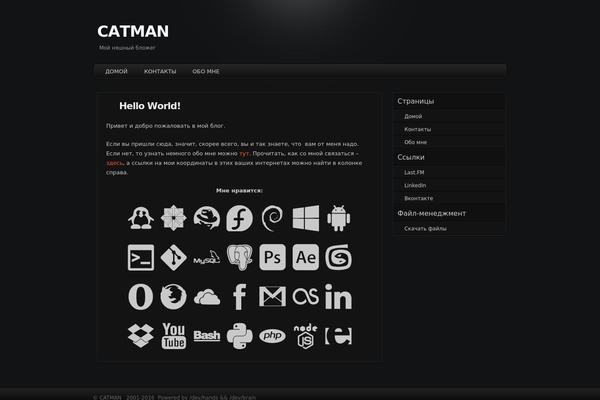Click the Firefox browser icon

[x=174, y=297]
